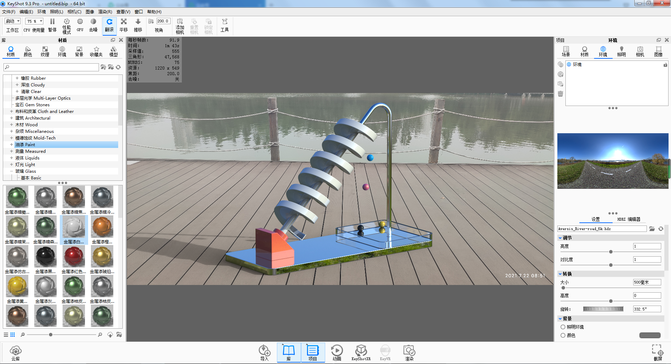Select the Gem Stones tree item
This screenshot has height=364, width=671.
(33, 105)
